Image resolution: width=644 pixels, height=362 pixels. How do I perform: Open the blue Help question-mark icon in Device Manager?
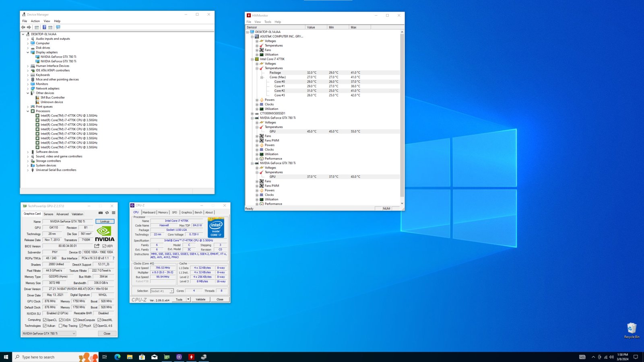point(44,27)
